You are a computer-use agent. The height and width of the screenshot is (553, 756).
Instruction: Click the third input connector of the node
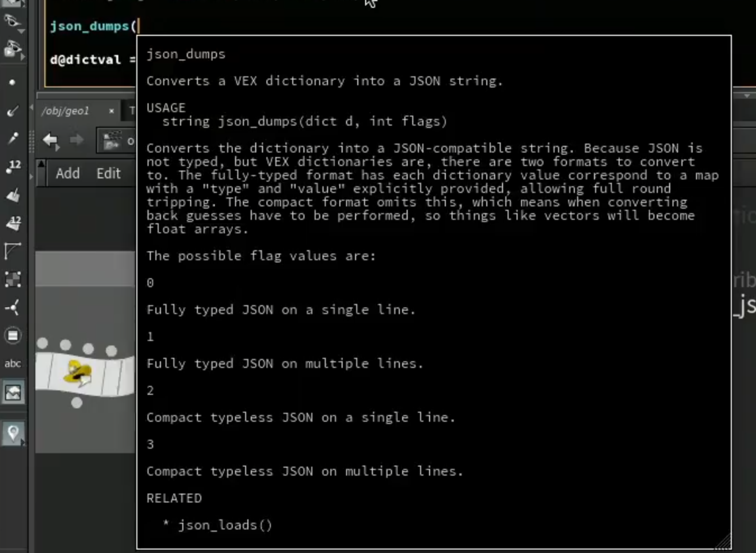pyautogui.click(x=88, y=348)
